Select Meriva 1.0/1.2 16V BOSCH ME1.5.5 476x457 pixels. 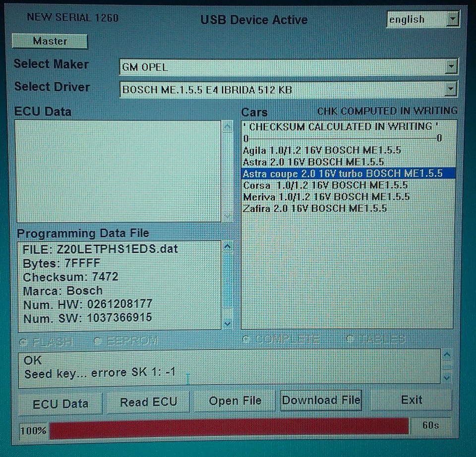click(x=326, y=197)
